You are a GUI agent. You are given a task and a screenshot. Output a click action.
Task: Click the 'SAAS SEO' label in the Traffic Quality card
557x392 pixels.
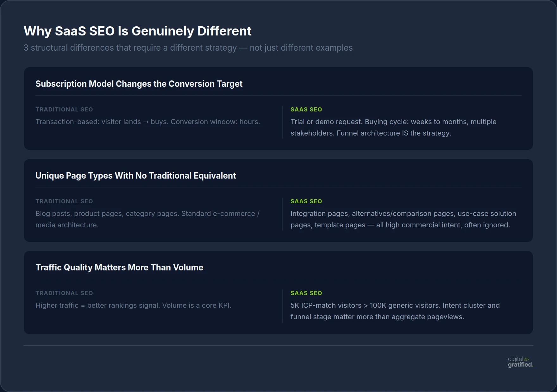306,293
